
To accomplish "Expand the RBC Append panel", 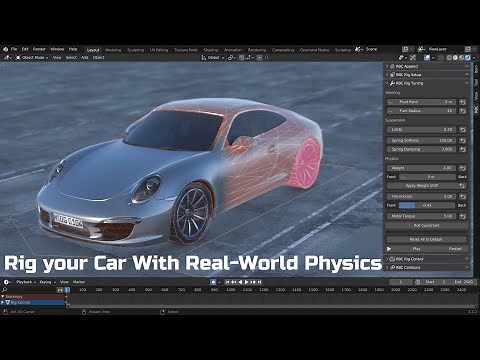I will click(x=428, y=66).
